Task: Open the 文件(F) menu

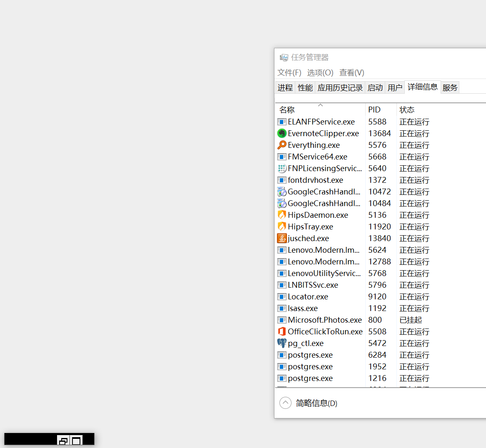Action: coord(289,72)
